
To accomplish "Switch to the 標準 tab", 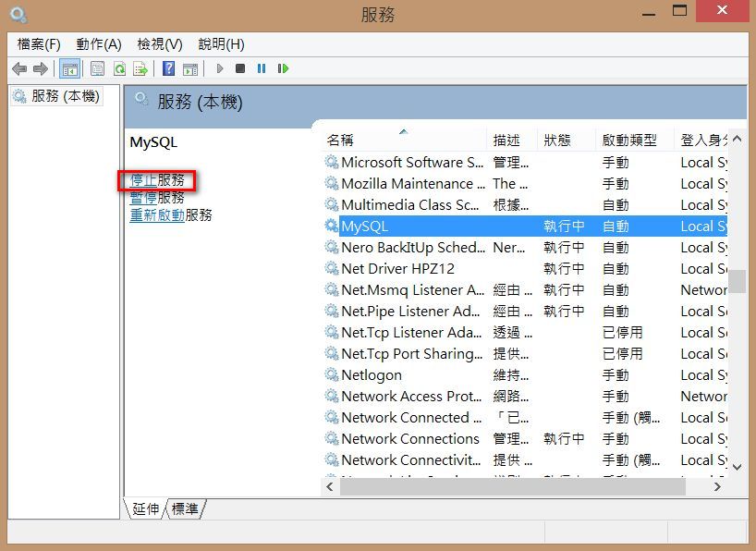I will pos(185,508).
